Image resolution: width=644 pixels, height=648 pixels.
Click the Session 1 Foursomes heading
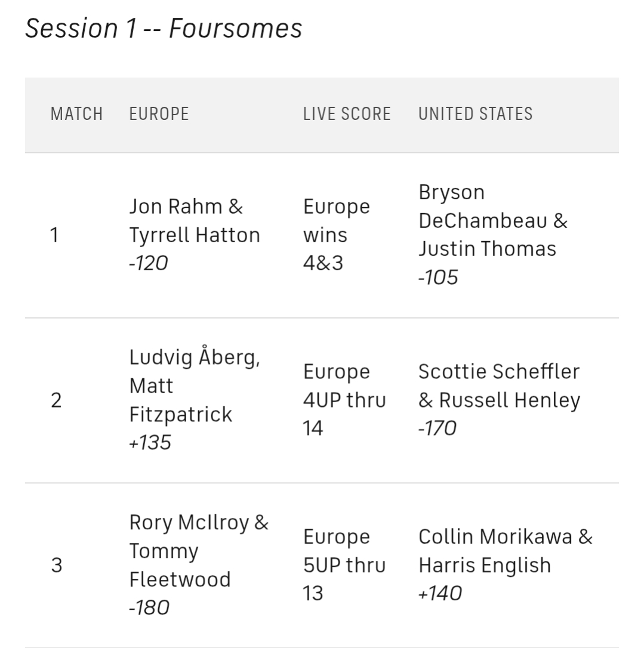coord(164,29)
